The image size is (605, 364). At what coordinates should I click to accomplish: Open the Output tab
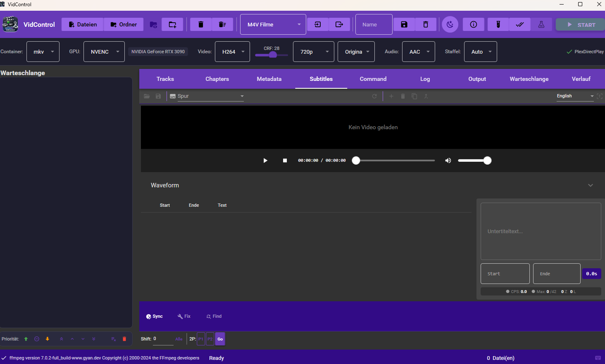point(477,79)
